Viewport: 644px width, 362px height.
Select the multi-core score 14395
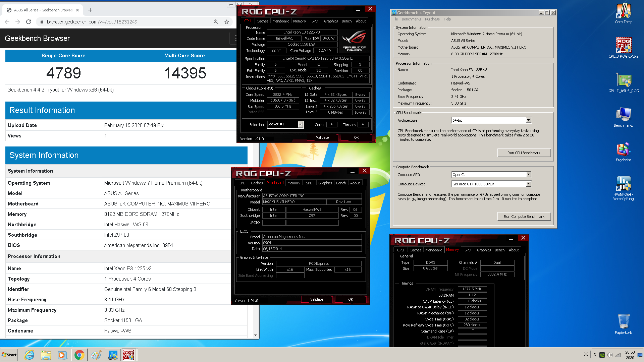[x=185, y=73]
